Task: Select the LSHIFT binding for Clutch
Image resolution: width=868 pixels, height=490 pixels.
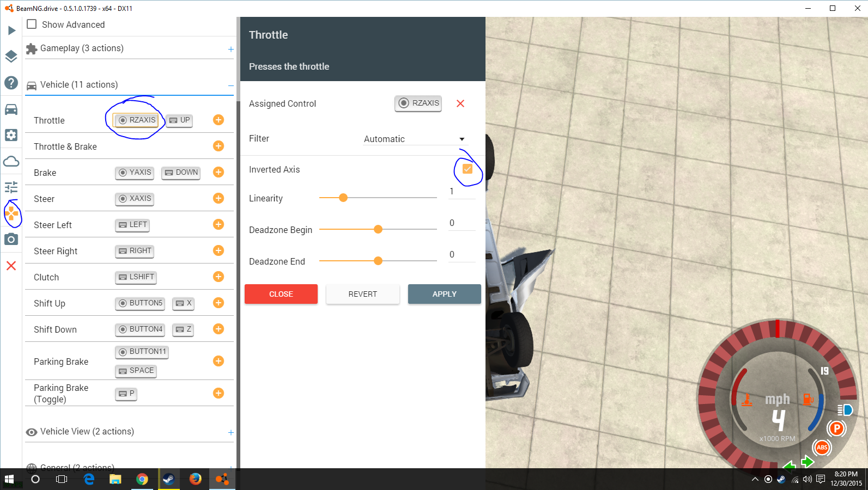Action: tap(136, 277)
